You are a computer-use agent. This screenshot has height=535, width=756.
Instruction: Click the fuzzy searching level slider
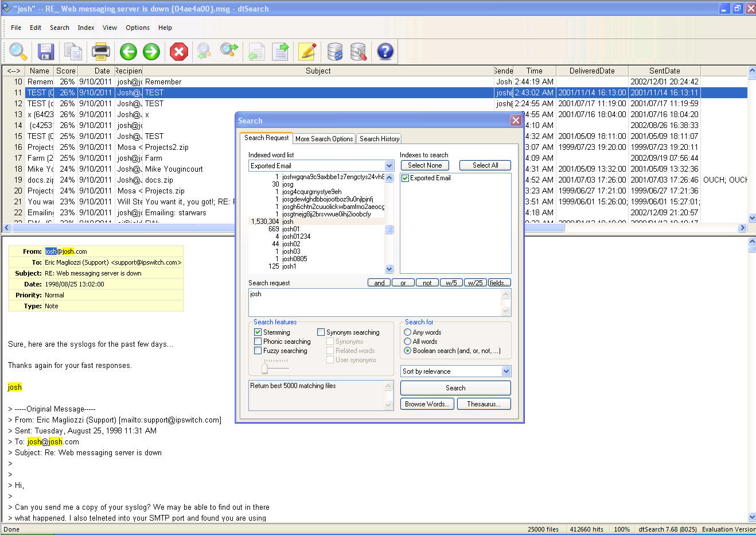265,367
